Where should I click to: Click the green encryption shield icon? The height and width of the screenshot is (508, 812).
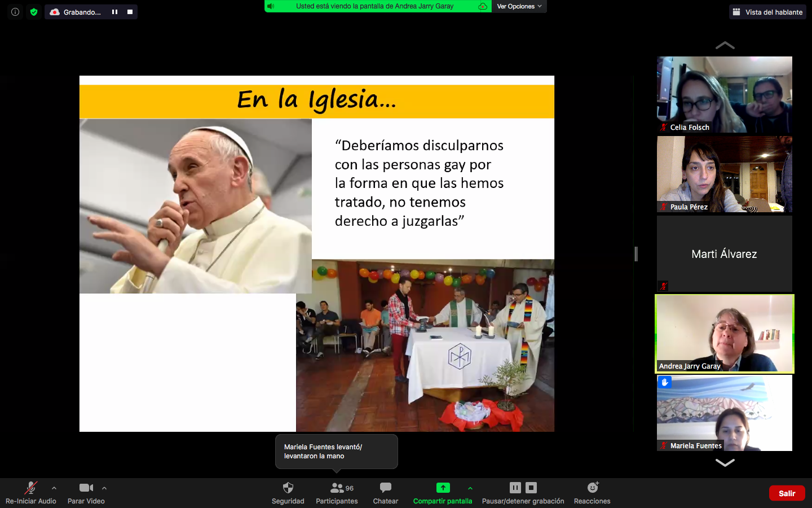coord(34,12)
